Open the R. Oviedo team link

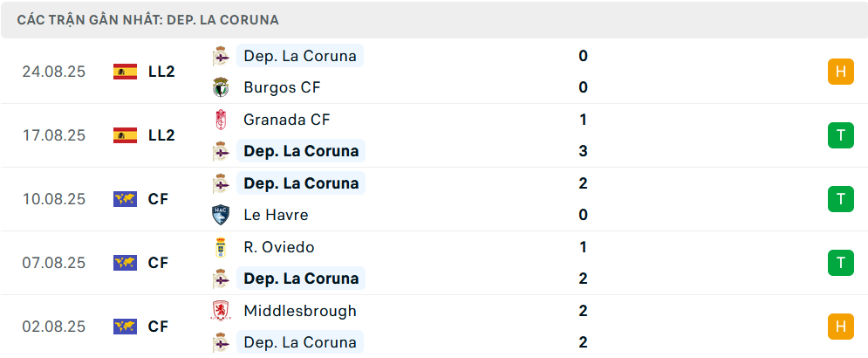point(279,247)
